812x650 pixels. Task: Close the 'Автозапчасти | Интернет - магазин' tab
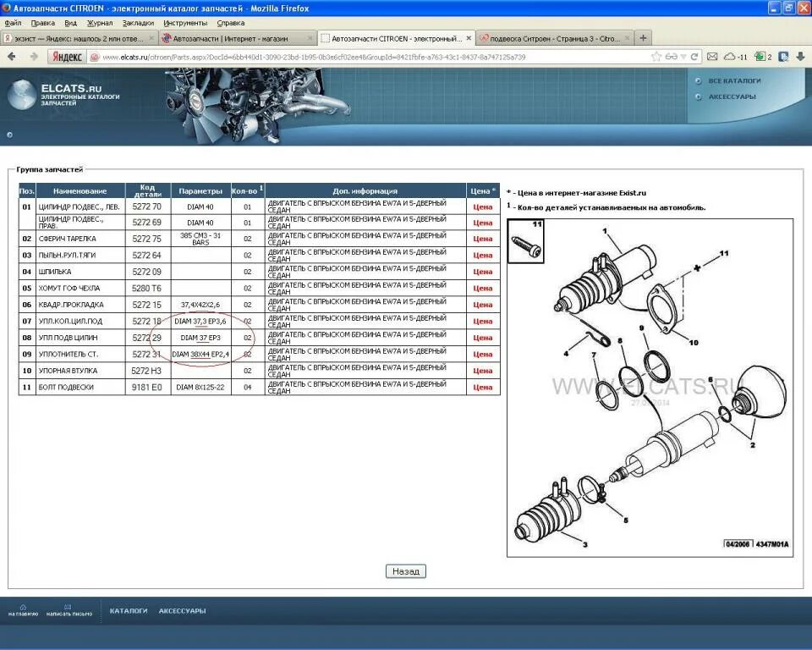point(310,38)
